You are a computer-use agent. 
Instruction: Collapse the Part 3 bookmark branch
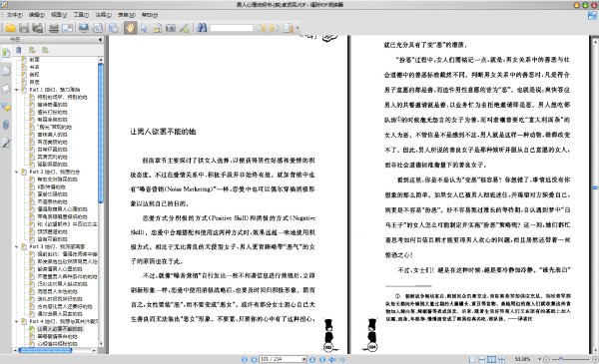[x=17, y=247]
